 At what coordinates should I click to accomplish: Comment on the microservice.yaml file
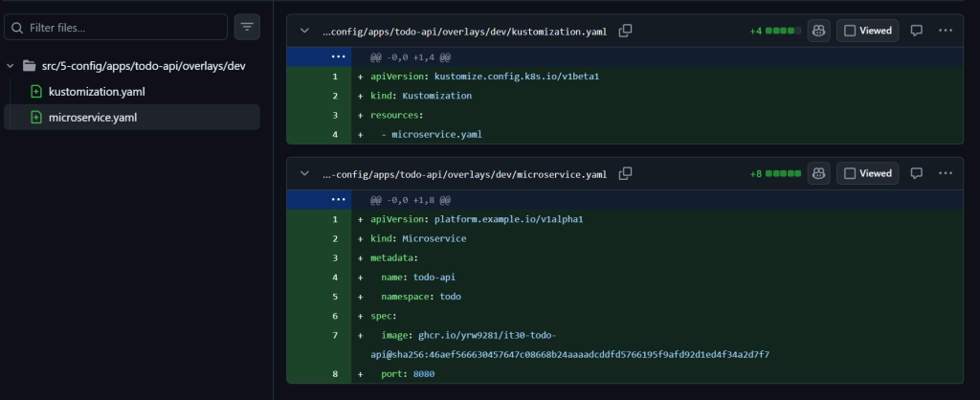(x=916, y=173)
